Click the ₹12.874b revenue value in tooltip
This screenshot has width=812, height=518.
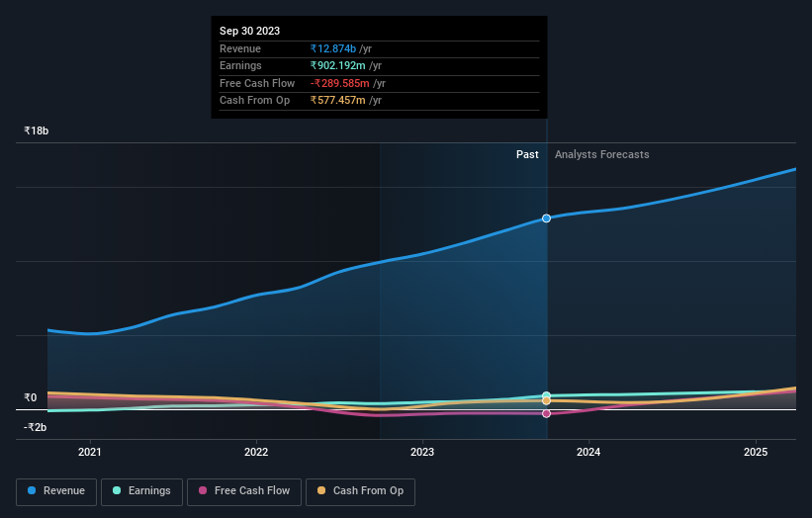333,48
